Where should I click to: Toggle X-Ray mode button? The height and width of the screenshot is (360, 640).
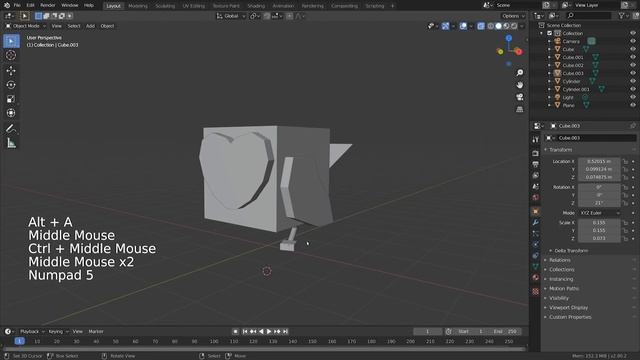[481, 26]
